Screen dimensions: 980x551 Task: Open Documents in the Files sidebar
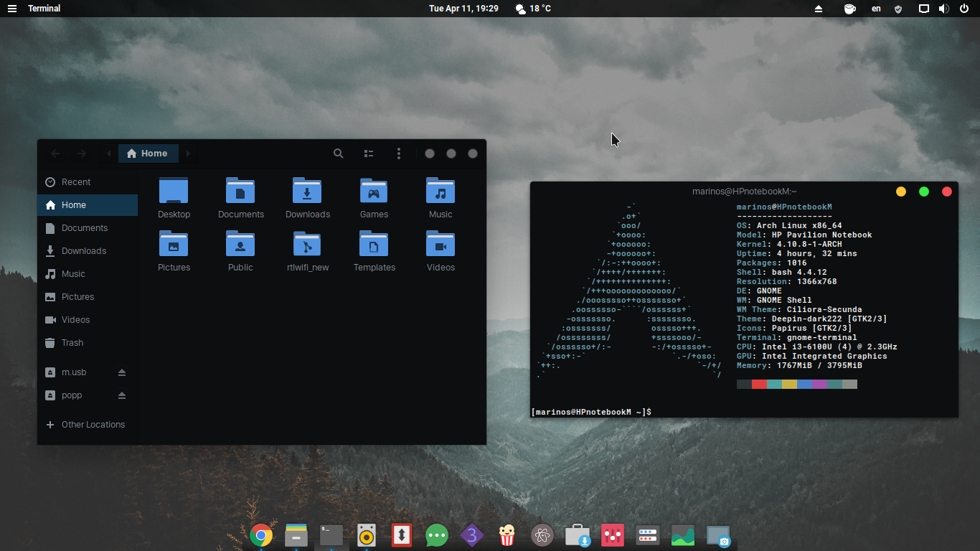point(88,228)
